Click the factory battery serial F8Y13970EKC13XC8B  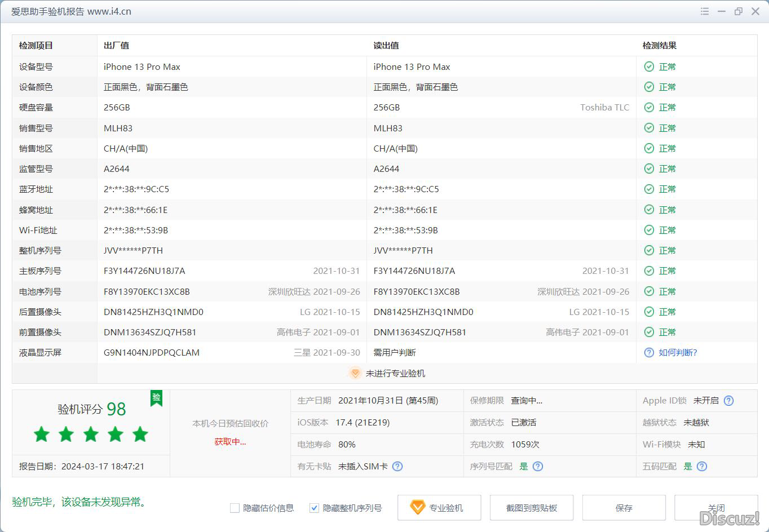147,291
